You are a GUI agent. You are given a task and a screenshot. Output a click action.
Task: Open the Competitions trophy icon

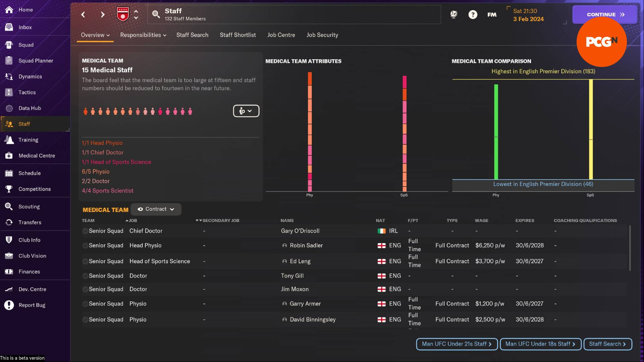(x=9, y=189)
